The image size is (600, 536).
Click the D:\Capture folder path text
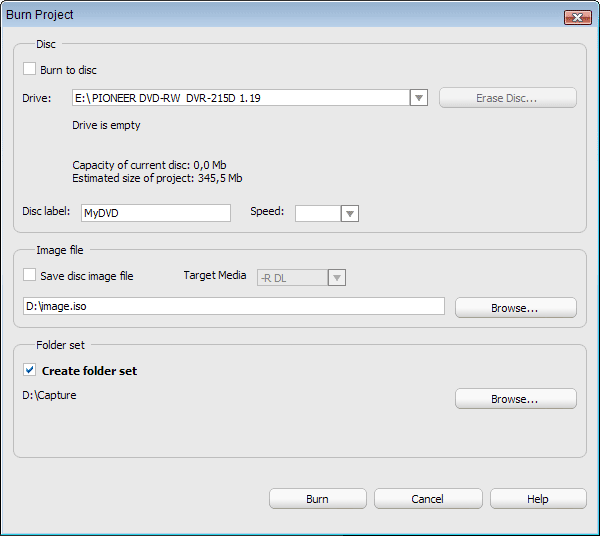coord(49,395)
